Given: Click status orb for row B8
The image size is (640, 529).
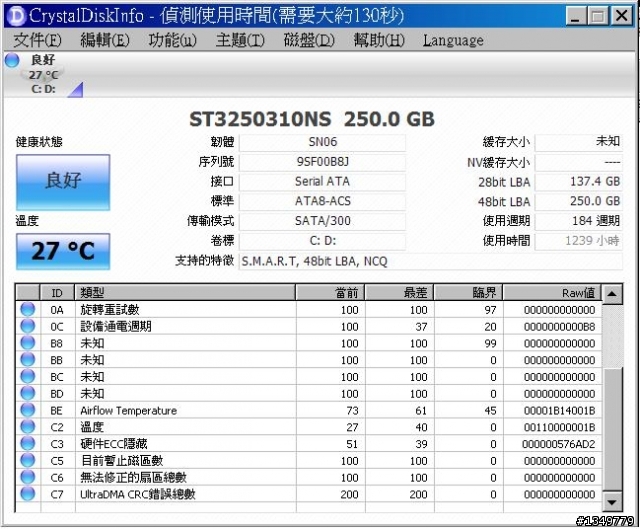Looking at the screenshot, I should [x=28, y=343].
